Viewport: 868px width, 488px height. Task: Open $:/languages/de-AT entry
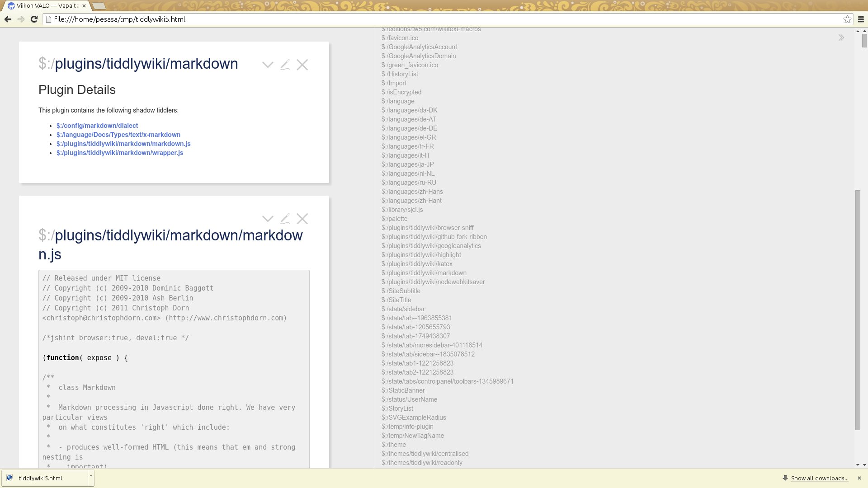click(409, 119)
